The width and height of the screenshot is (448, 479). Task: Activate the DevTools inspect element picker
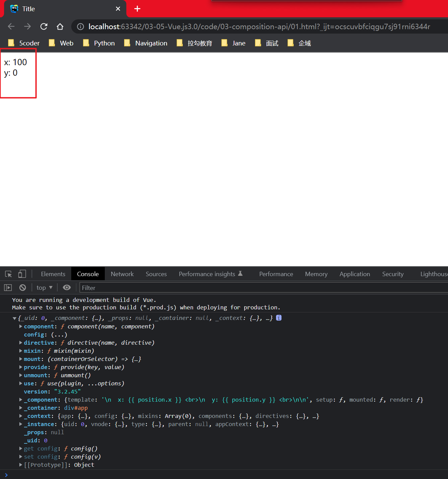pos(8,274)
